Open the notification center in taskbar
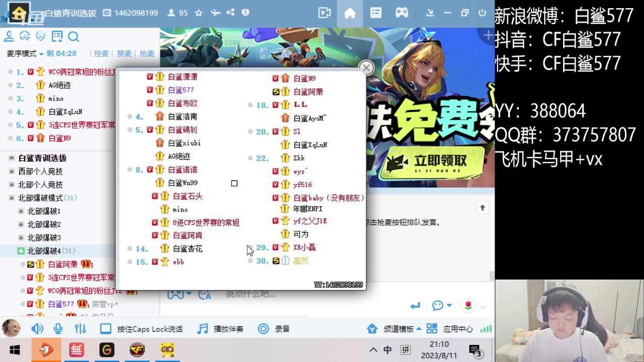Screen dimensions: 644x362 tap(475, 350)
